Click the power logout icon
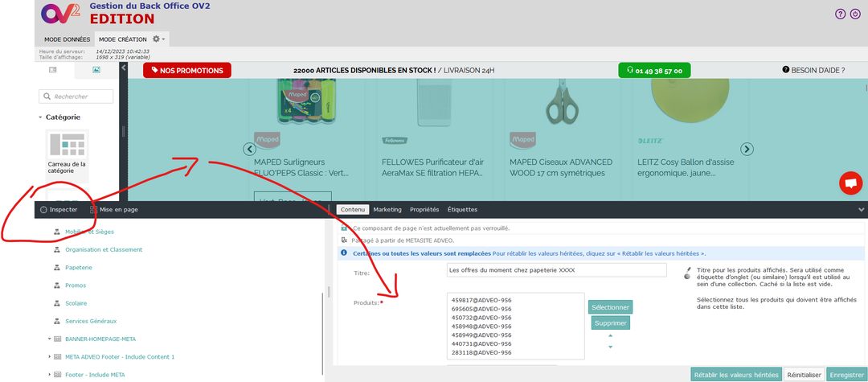The width and height of the screenshot is (868, 382). 854,14
